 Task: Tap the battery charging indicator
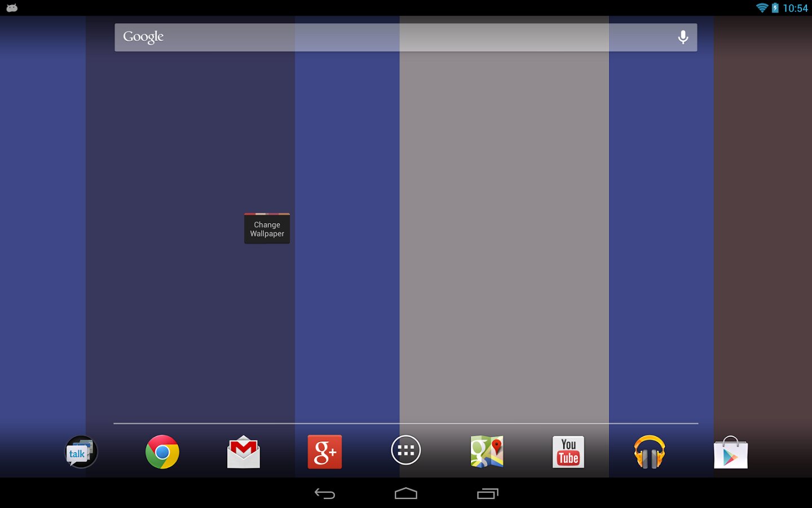coord(775,8)
